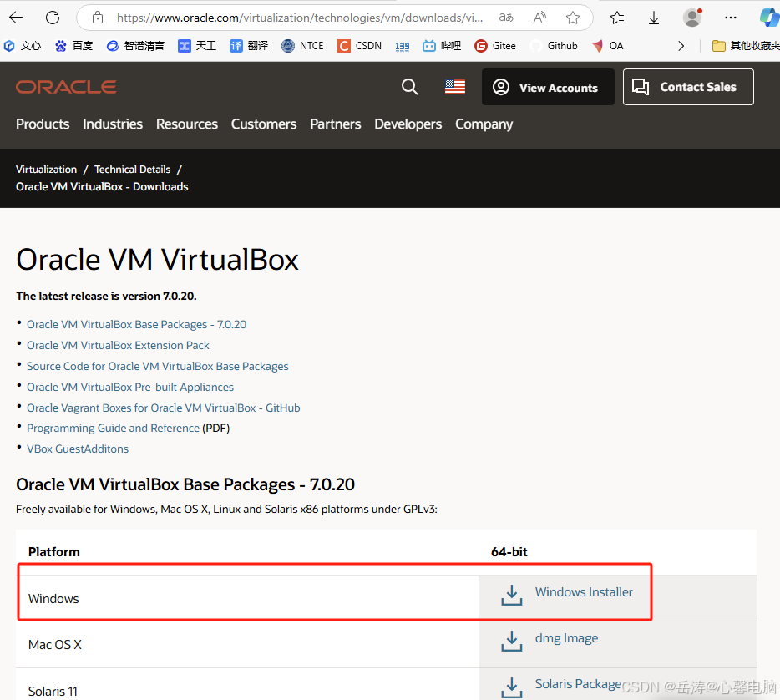Open Programming Guide and Reference link

click(x=113, y=428)
